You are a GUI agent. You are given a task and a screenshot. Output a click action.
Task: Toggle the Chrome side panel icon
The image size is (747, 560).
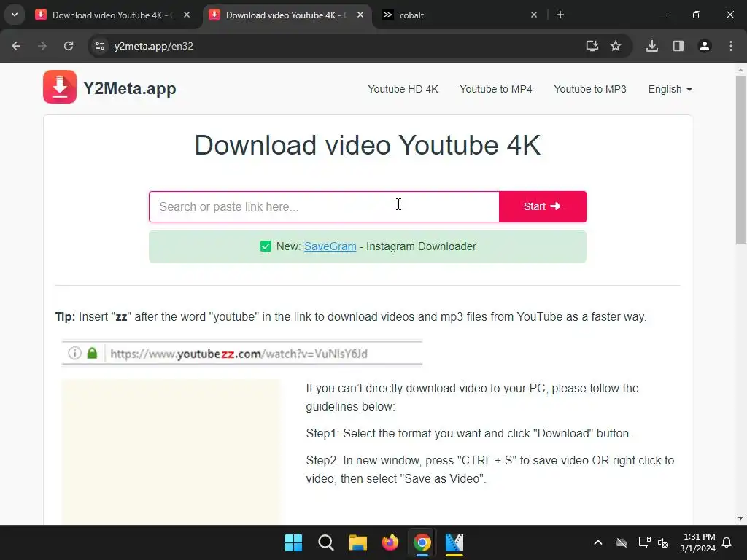678,46
